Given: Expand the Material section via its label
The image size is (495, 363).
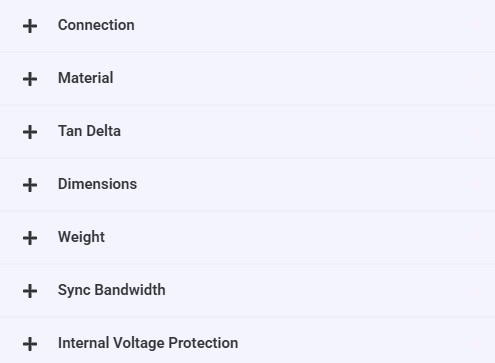Looking at the screenshot, I should [86, 78].
